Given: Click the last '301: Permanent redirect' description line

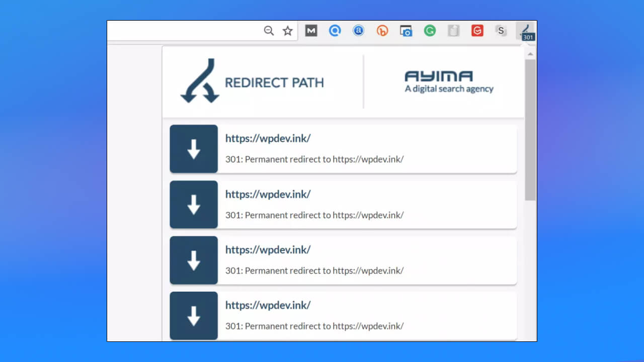Looking at the screenshot, I should [x=314, y=326].
